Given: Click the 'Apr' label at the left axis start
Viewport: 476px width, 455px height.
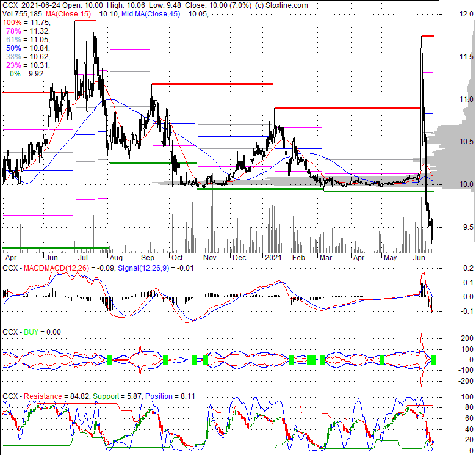Looking at the screenshot, I should [11, 258].
